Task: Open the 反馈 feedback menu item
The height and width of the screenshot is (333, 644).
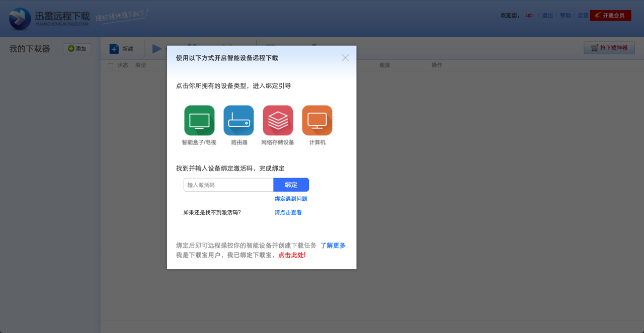Action: [x=582, y=15]
